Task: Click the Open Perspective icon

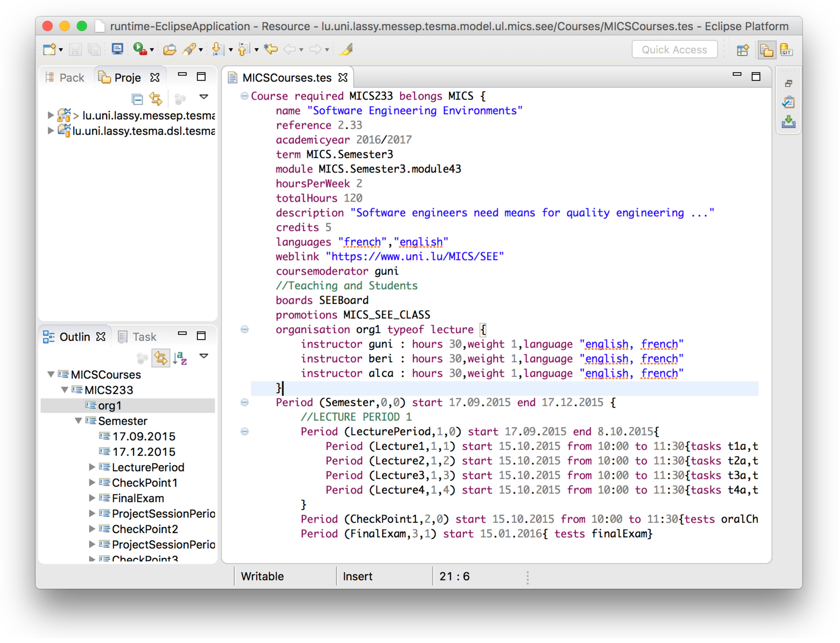Action: click(743, 50)
